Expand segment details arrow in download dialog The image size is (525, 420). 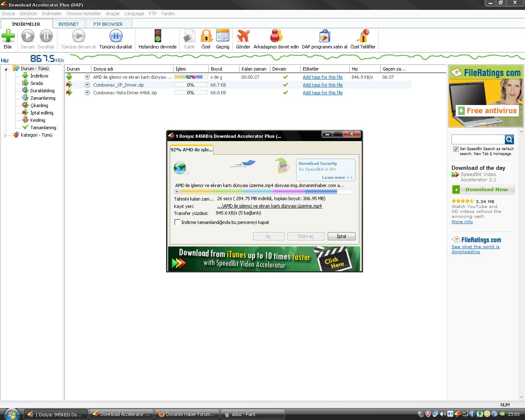(177, 192)
